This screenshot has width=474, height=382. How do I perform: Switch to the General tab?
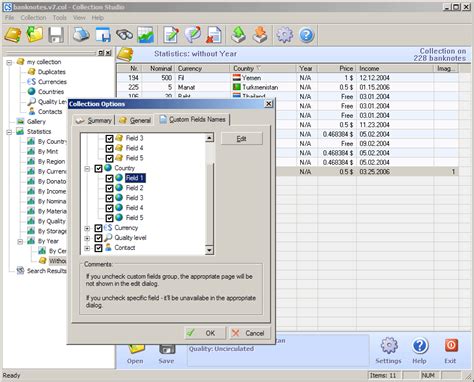point(135,120)
